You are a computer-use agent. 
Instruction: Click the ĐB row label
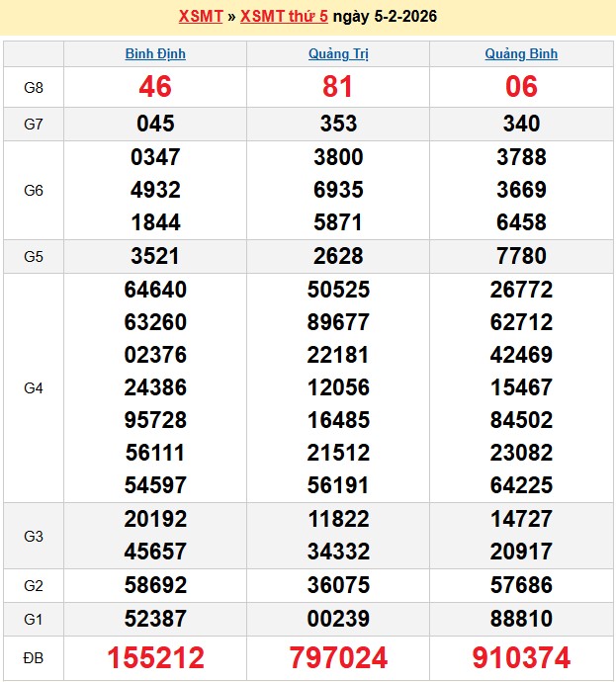[x=34, y=657]
